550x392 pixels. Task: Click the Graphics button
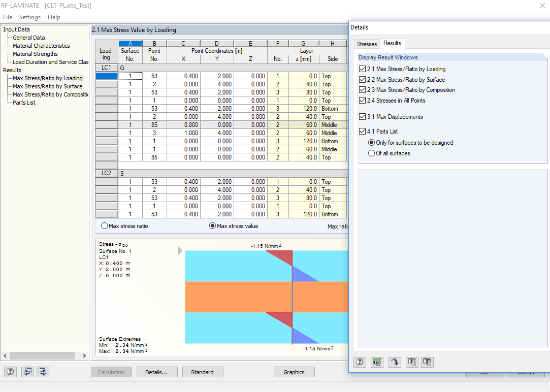click(294, 372)
